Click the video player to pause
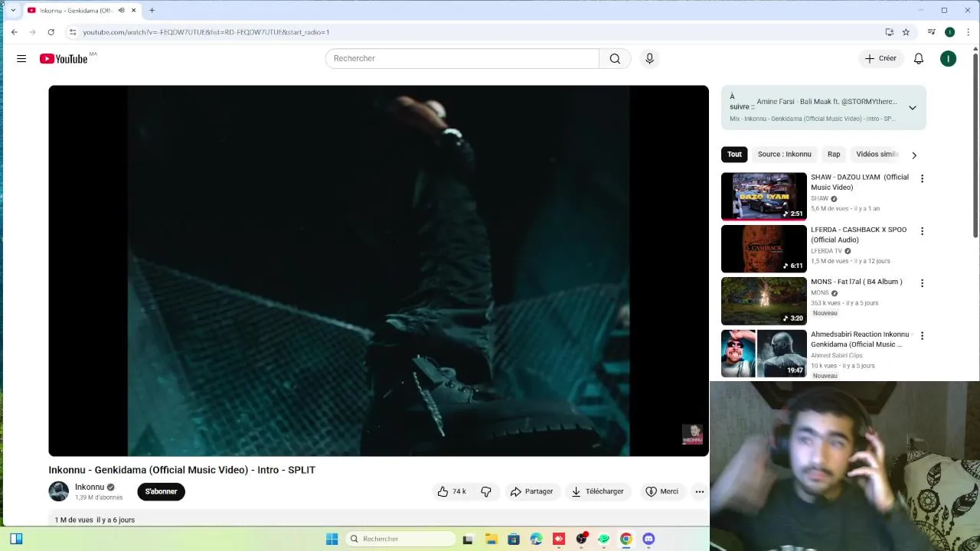The width and height of the screenshot is (980, 551). pyautogui.click(x=378, y=271)
